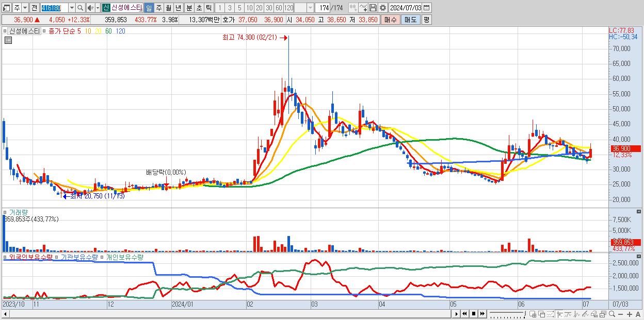Open the calendar date picker icon
Screen dimensions: 644x320
click(427, 8)
